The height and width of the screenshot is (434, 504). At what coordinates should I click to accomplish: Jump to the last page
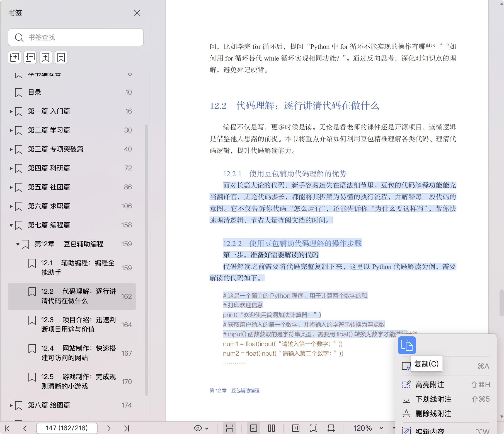tap(127, 428)
